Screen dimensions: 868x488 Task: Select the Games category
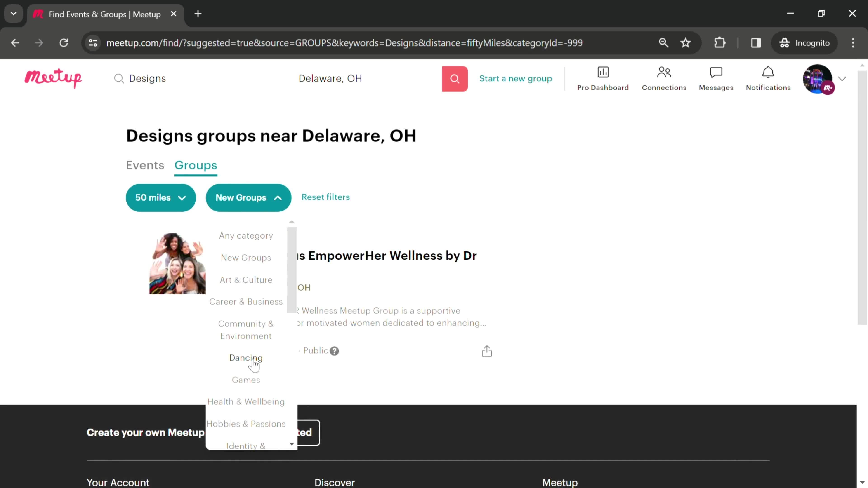[246, 380]
